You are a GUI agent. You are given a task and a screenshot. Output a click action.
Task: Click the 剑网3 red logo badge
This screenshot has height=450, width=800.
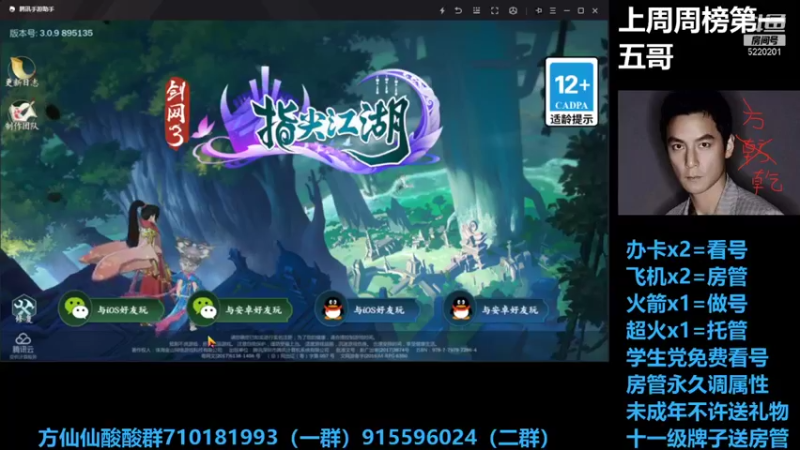[x=177, y=113]
